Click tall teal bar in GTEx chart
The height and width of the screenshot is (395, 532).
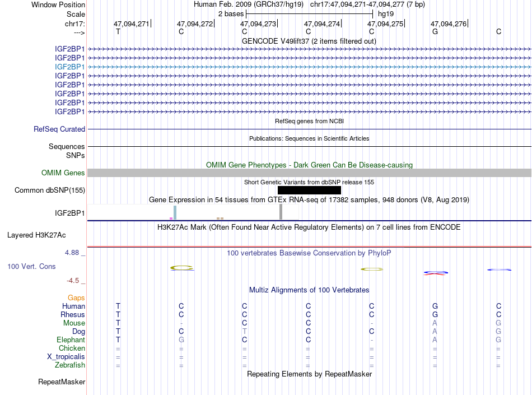tap(175, 213)
